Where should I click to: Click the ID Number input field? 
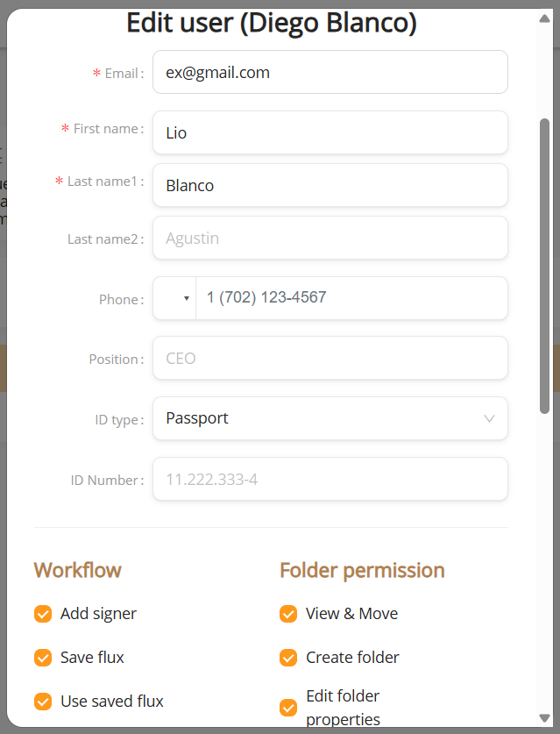click(x=330, y=479)
